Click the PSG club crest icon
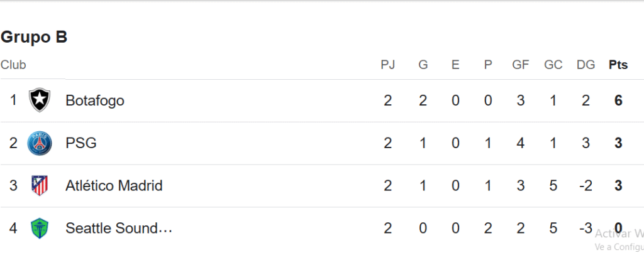The image size is (644, 265). click(x=40, y=143)
